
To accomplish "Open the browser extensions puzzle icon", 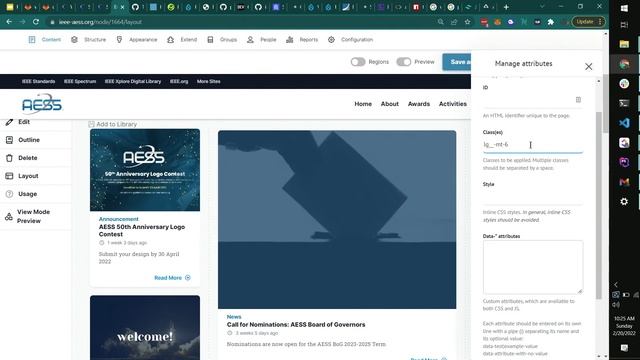I will pyautogui.click(x=551, y=22).
